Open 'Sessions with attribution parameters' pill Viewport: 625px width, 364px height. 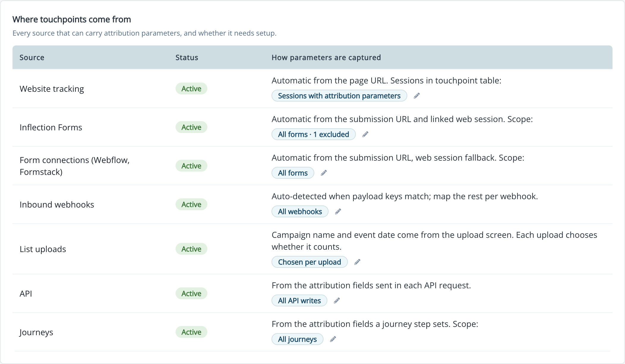click(x=339, y=96)
